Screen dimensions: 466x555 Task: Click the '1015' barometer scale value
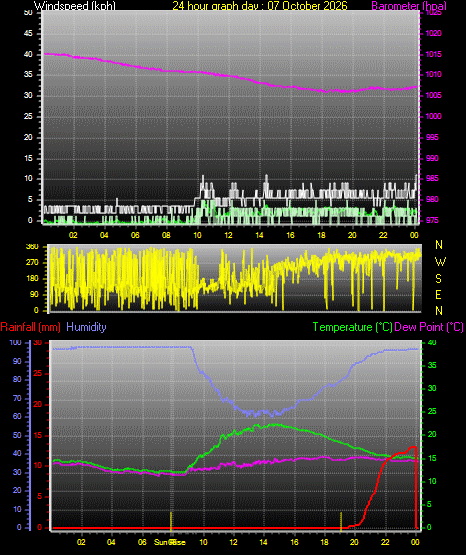tap(433, 54)
